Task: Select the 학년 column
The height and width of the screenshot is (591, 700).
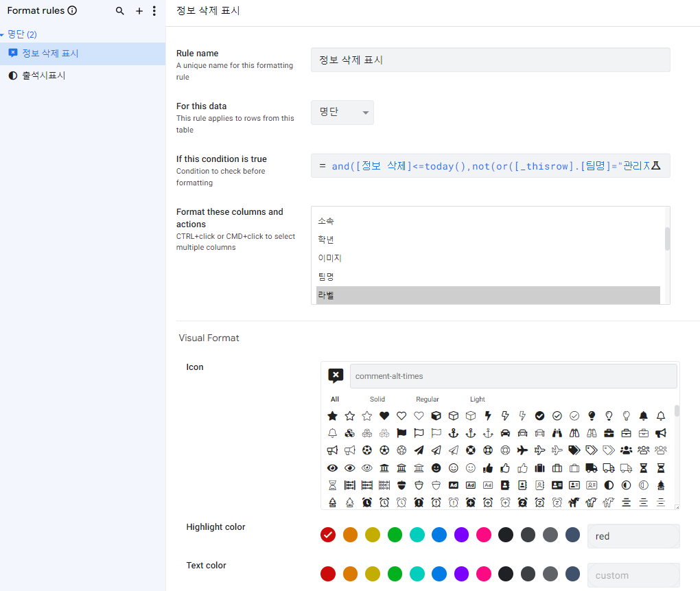Action: (488, 240)
